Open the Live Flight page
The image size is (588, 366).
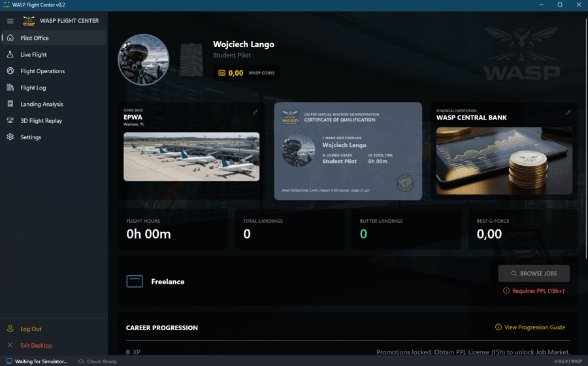point(54,54)
